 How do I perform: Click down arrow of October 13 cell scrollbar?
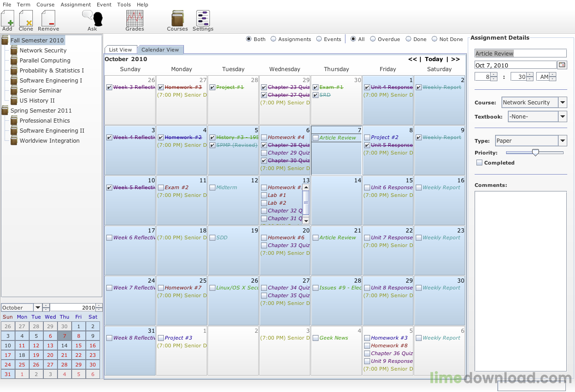pyautogui.click(x=306, y=221)
